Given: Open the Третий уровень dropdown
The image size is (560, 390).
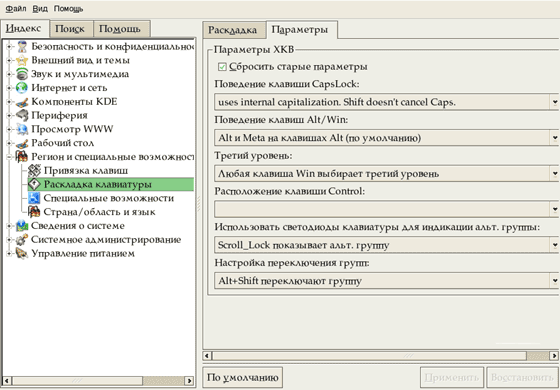Looking at the screenshot, I should click(386, 174).
